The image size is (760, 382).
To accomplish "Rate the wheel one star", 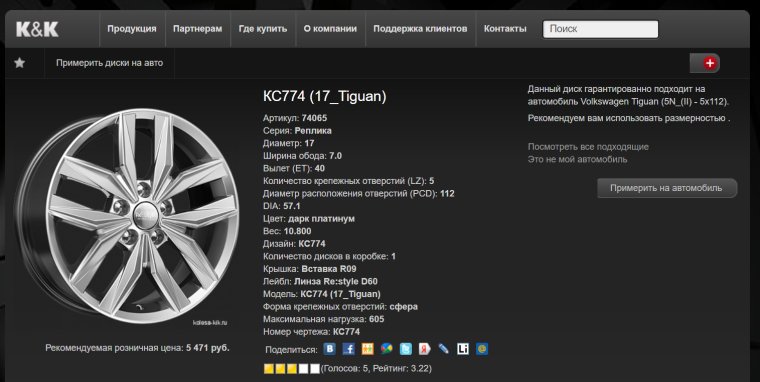I will tap(269, 369).
